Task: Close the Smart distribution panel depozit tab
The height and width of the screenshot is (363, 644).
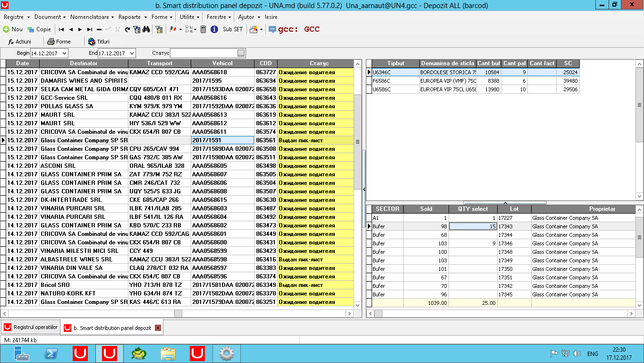Action: point(158,328)
